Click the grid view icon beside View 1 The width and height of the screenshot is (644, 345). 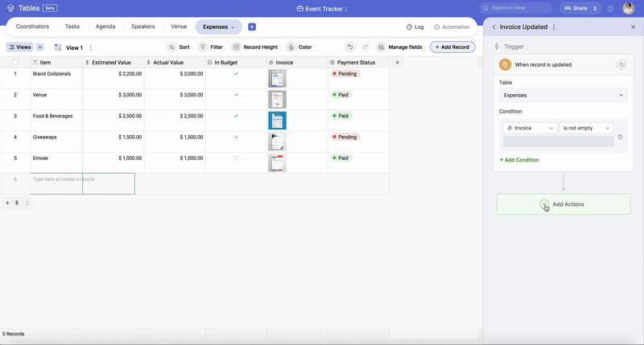click(58, 47)
